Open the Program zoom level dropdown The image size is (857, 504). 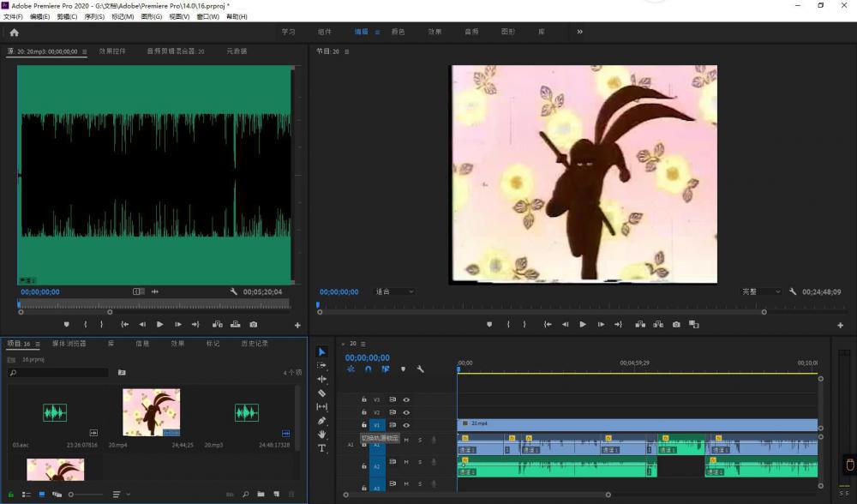click(x=394, y=292)
